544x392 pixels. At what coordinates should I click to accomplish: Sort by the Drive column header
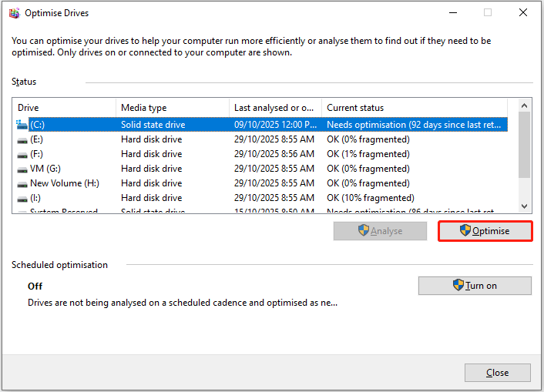point(64,108)
